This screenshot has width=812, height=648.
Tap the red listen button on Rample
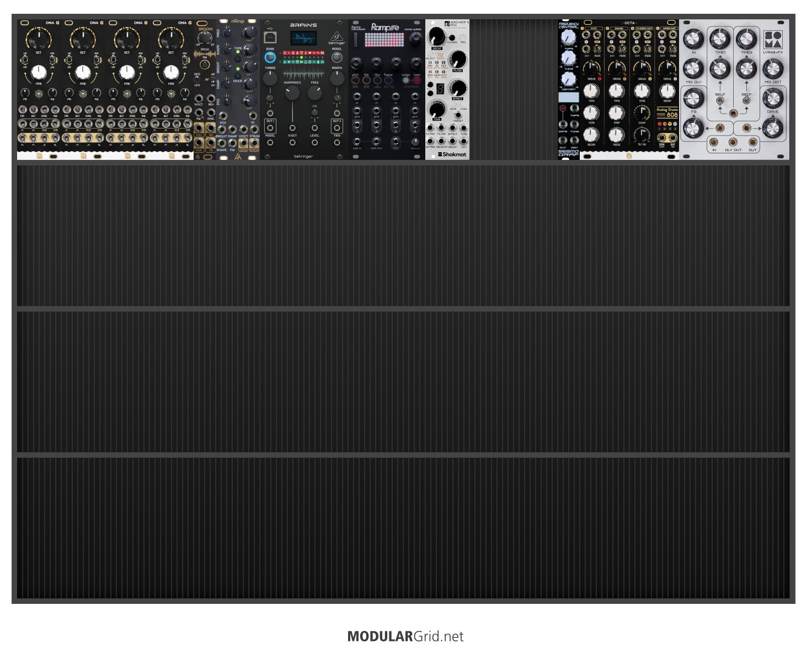pos(417,81)
